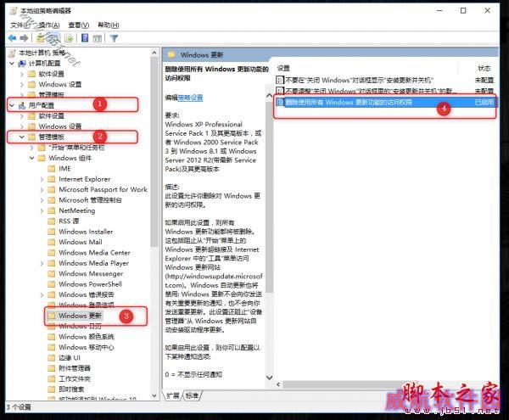Expand Windows 设置 chevron under 计算机配置
This screenshot has height=420, width=509.
tap(22, 84)
